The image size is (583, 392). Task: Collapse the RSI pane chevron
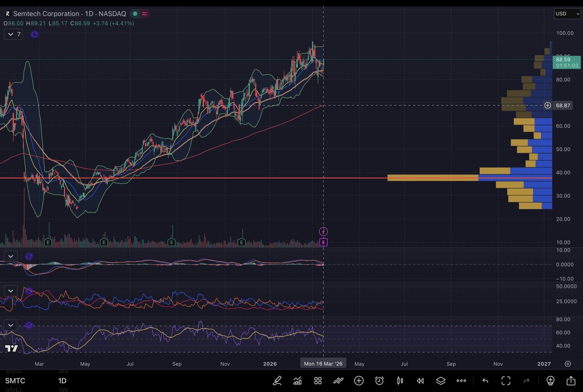click(11, 325)
